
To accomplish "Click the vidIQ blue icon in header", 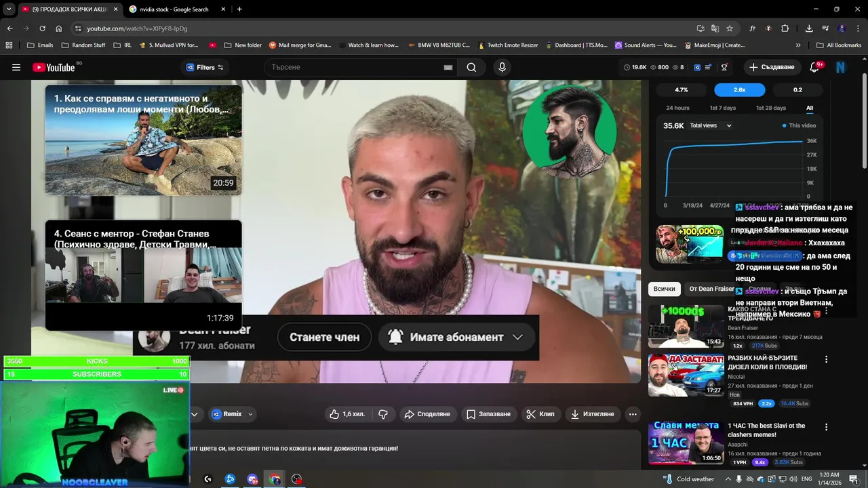I will (x=696, y=67).
